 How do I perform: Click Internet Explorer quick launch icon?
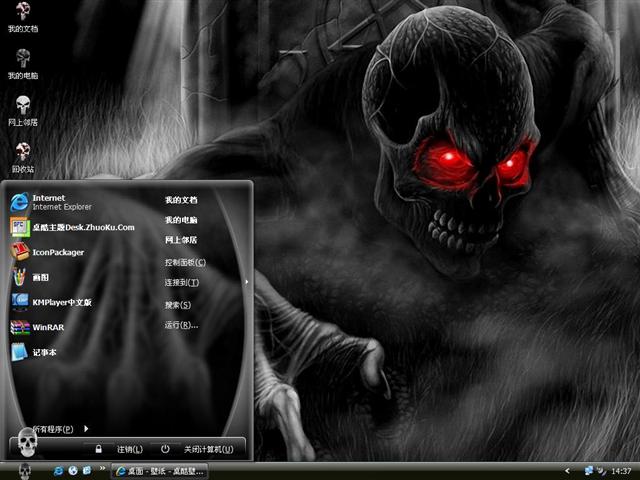point(58,471)
